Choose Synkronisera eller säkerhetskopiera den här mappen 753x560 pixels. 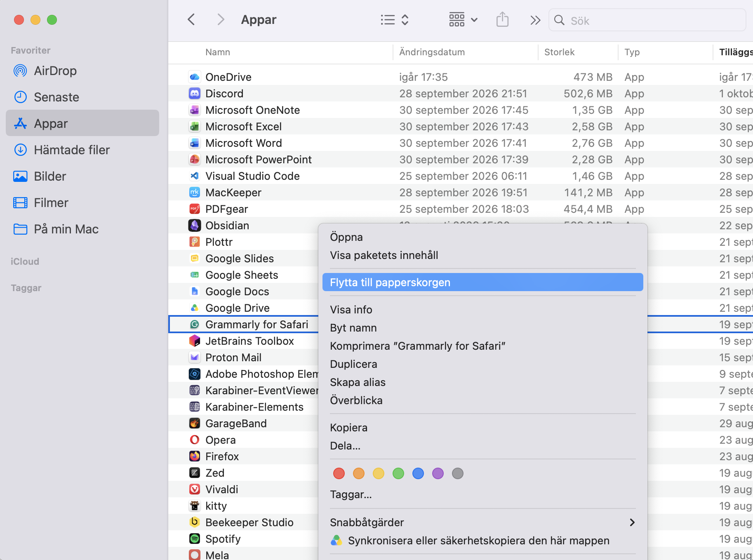(x=483, y=541)
